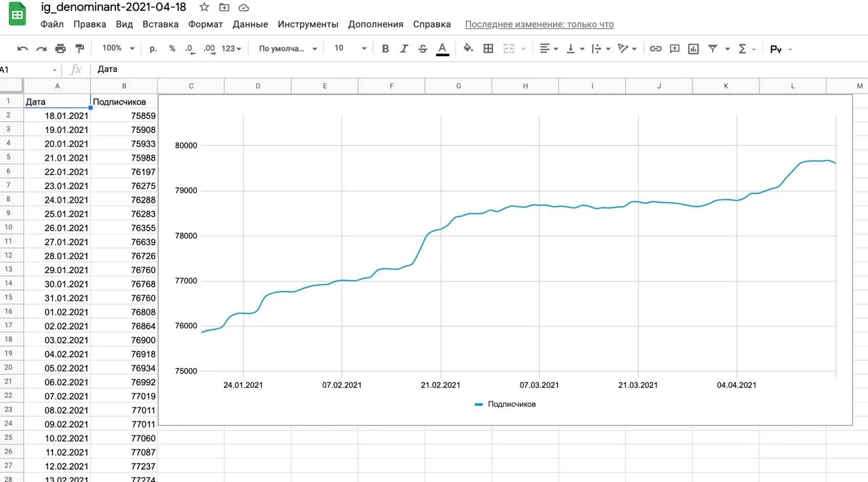
Task: Click the Подписчиков chart legend entry
Action: (505, 404)
